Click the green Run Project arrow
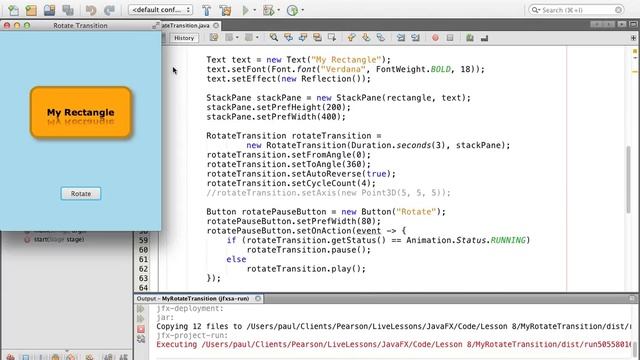640x360 pixels. (x=245, y=10)
